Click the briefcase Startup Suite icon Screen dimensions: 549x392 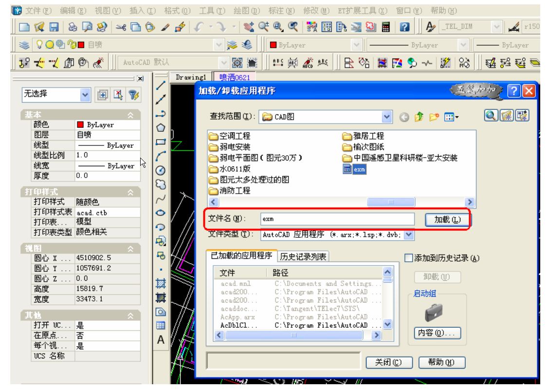coord(434,312)
